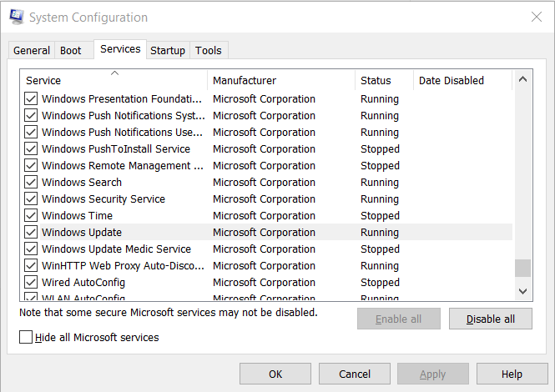Image resolution: width=555 pixels, height=392 pixels.
Task: Open the Tools tab
Action: tap(209, 50)
